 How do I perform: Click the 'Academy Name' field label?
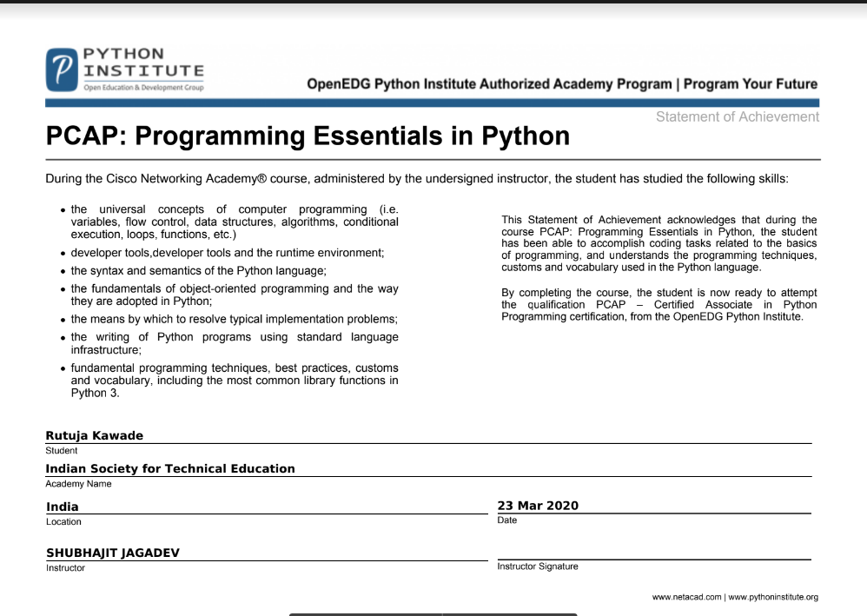click(x=78, y=484)
